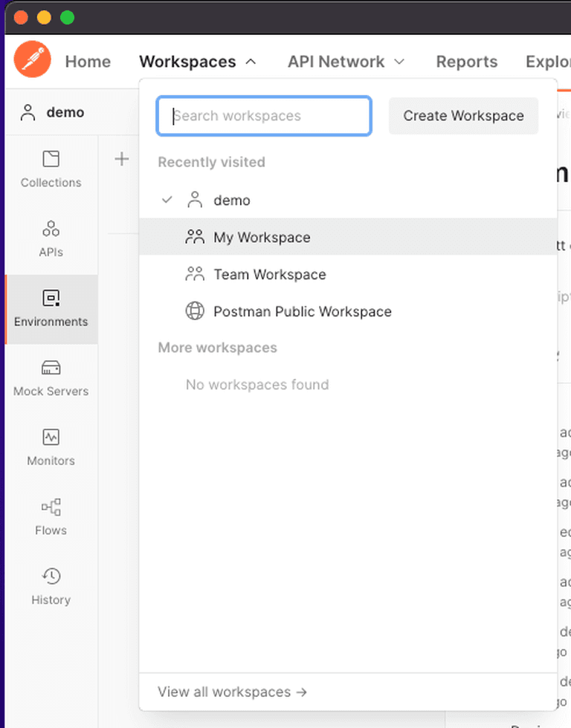Click the team icon beside My Workspace
The width and height of the screenshot is (571, 728).
pos(195,237)
